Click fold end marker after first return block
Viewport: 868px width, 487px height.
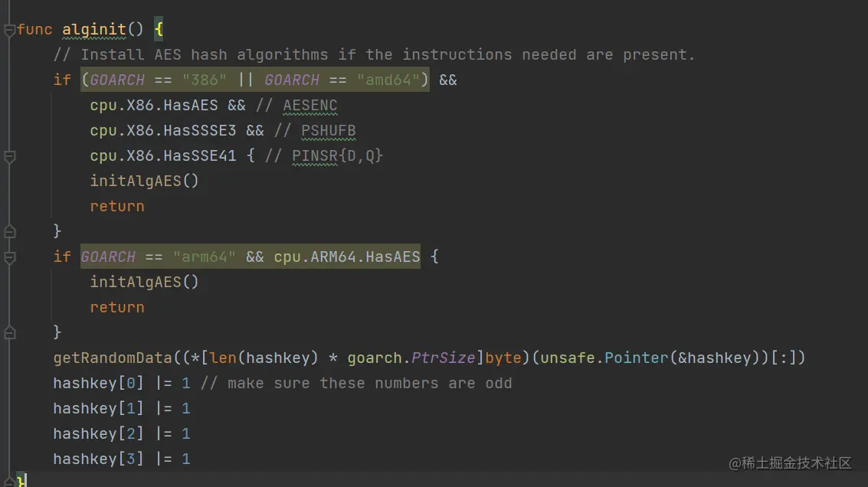[9, 231]
